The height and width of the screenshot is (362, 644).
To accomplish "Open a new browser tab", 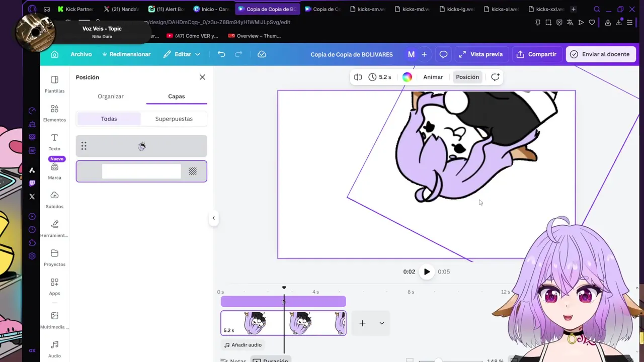I will (x=573, y=9).
